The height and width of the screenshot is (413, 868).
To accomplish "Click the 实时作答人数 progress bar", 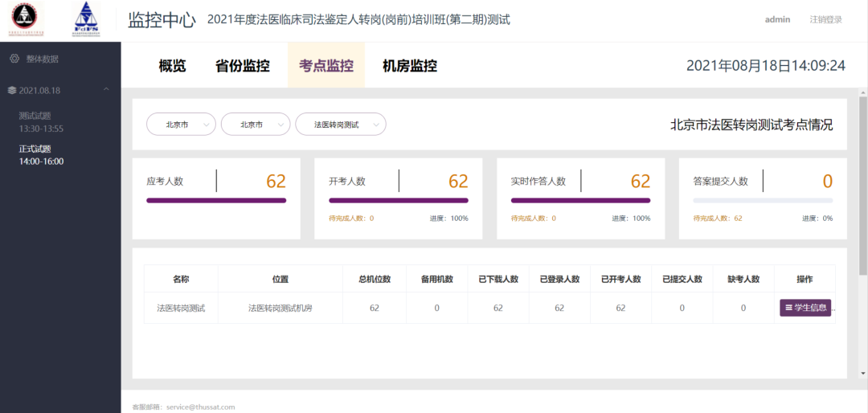I will coord(581,200).
